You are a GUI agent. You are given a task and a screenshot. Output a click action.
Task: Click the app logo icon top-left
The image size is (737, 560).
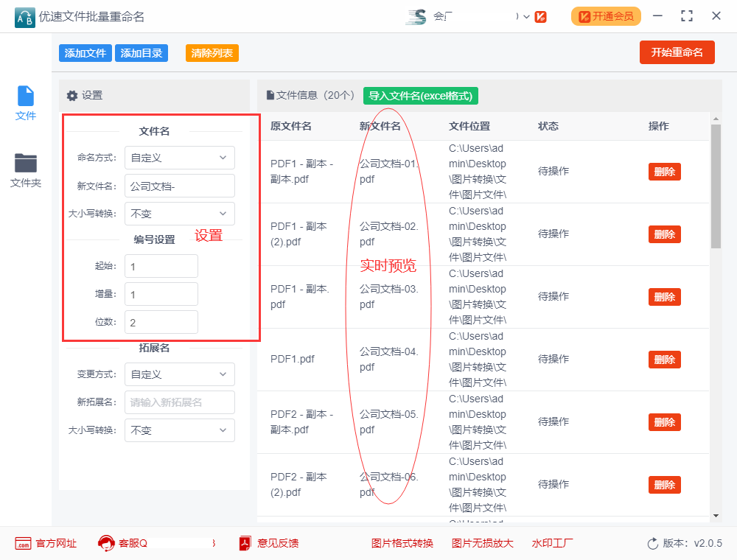[x=24, y=15]
